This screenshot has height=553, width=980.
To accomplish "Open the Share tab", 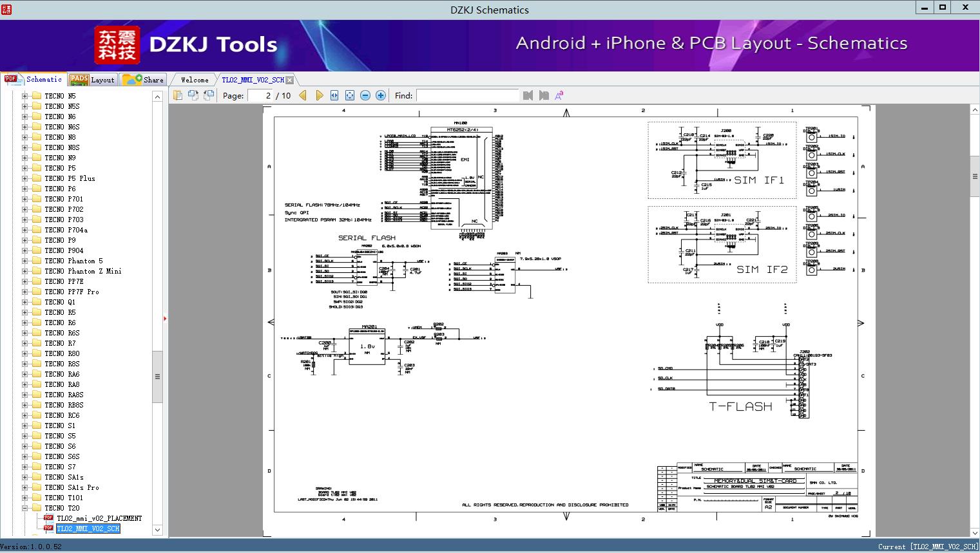I will pos(143,80).
